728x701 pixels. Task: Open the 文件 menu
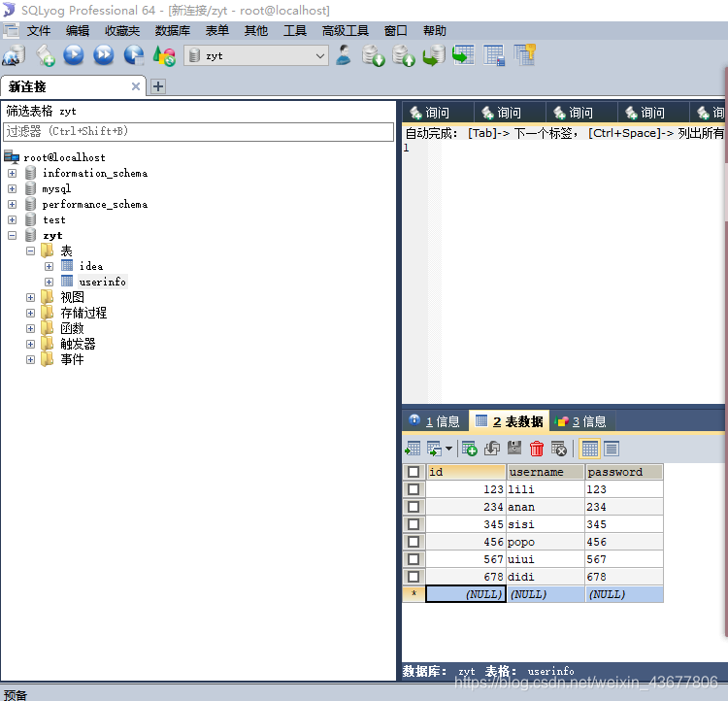coord(39,31)
